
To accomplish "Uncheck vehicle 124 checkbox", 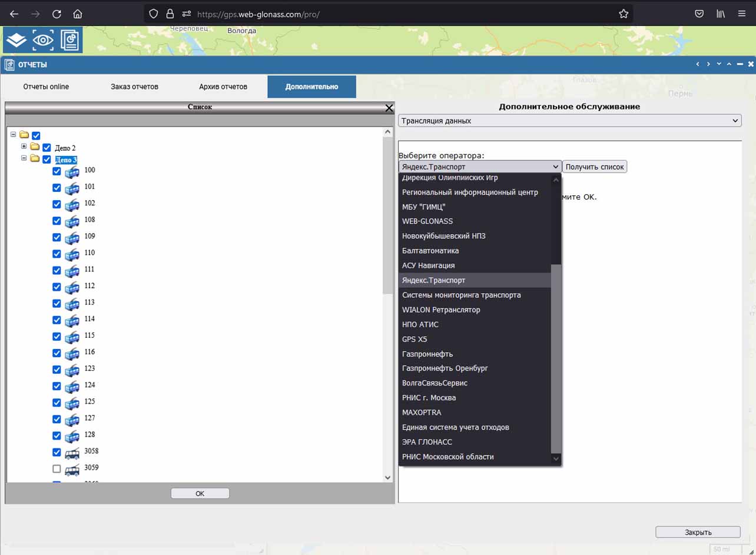I will point(57,386).
